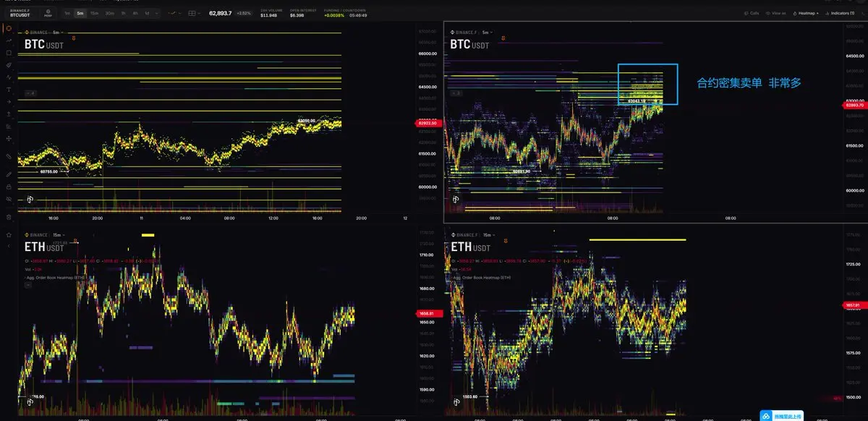This screenshot has width=868, height=421.
Task: Click the funding rate +0.0038%
Action: click(335, 15)
